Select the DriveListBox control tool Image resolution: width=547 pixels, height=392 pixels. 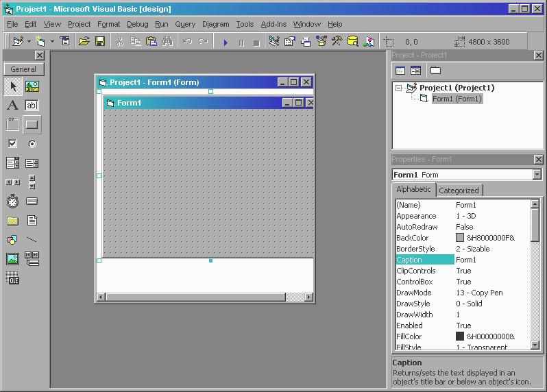click(x=32, y=201)
